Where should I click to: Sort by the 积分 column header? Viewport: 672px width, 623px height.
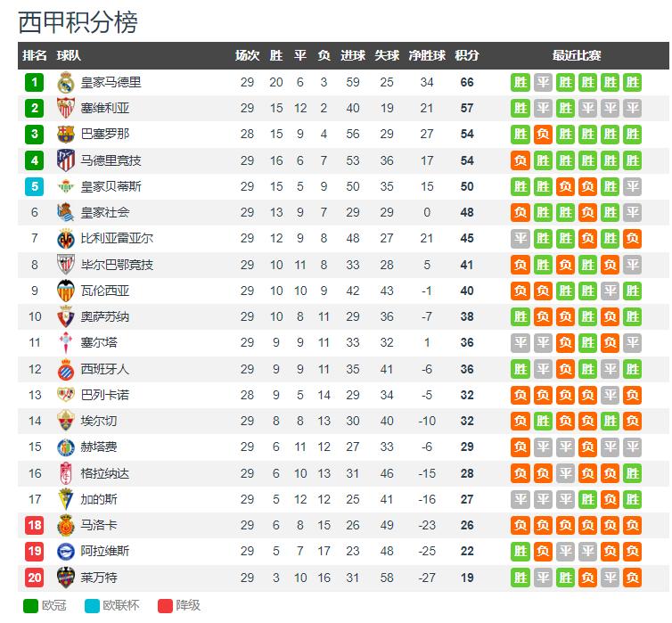pyautogui.click(x=467, y=55)
